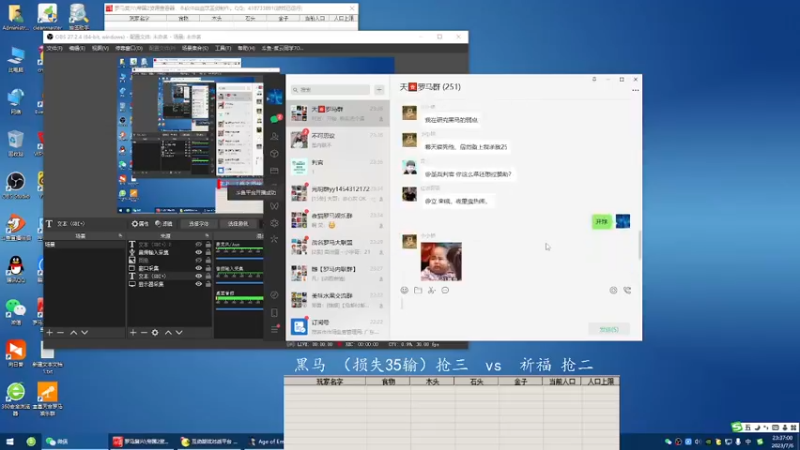Open OBS Studio desktop shortcut

pyautogui.click(x=16, y=185)
